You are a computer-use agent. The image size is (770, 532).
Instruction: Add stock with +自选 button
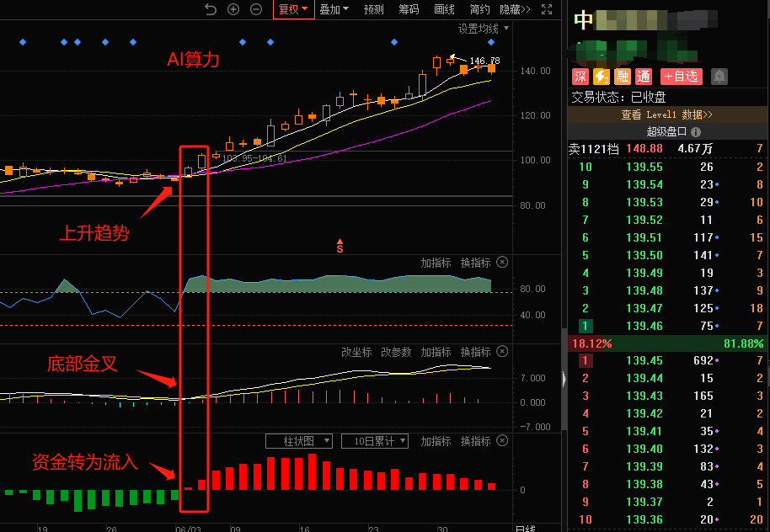point(681,77)
